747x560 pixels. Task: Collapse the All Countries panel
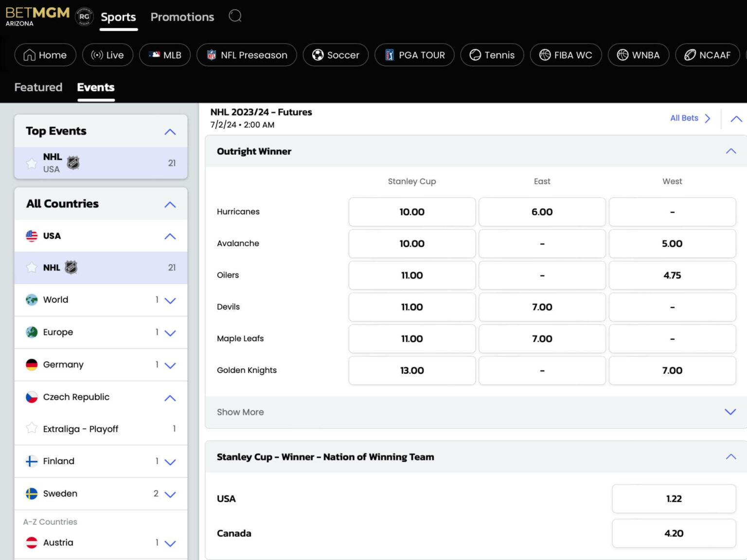[170, 205]
